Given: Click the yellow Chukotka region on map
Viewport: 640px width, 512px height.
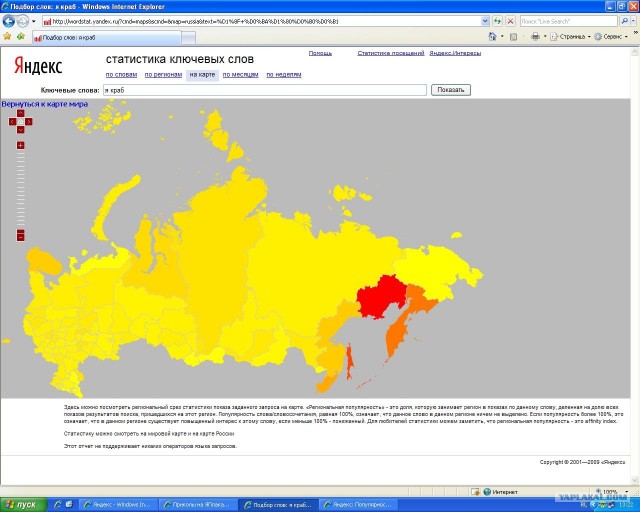Looking at the screenshot, I should [439, 269].
